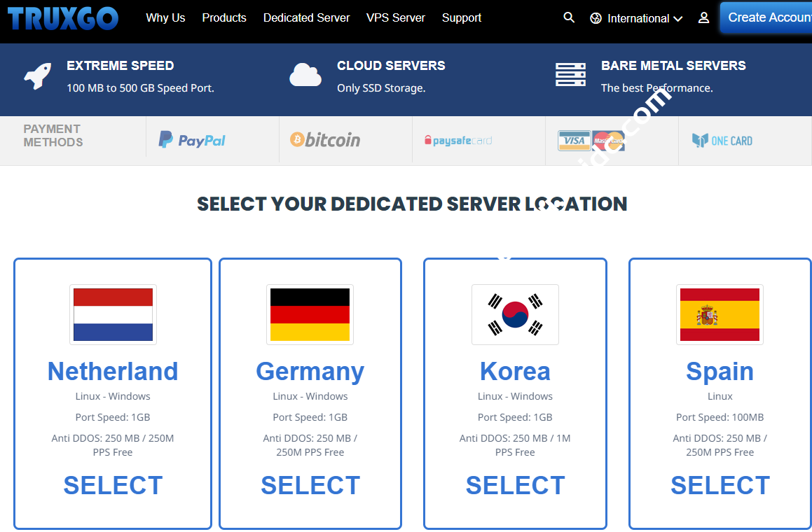Click the rocket Extreme Speed icon
The image size is (812, 532).
pyautogui.click(x=37, y=76)
